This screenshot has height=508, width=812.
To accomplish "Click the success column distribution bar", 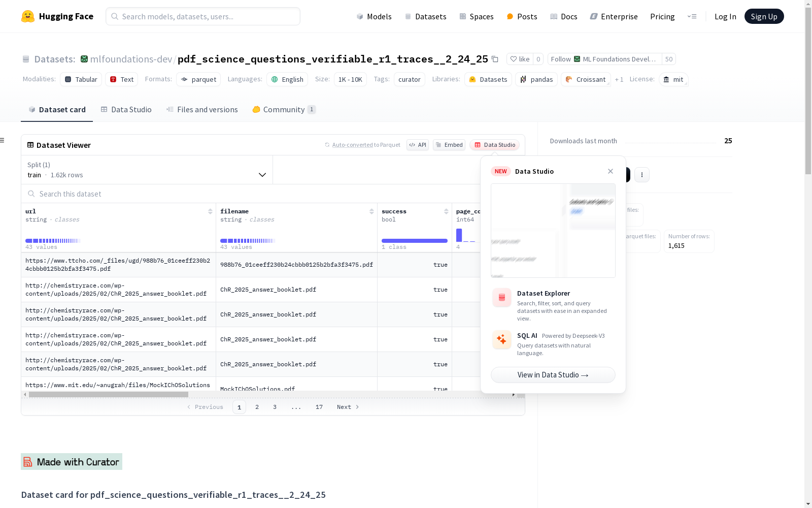I will [x=415, y=241].
